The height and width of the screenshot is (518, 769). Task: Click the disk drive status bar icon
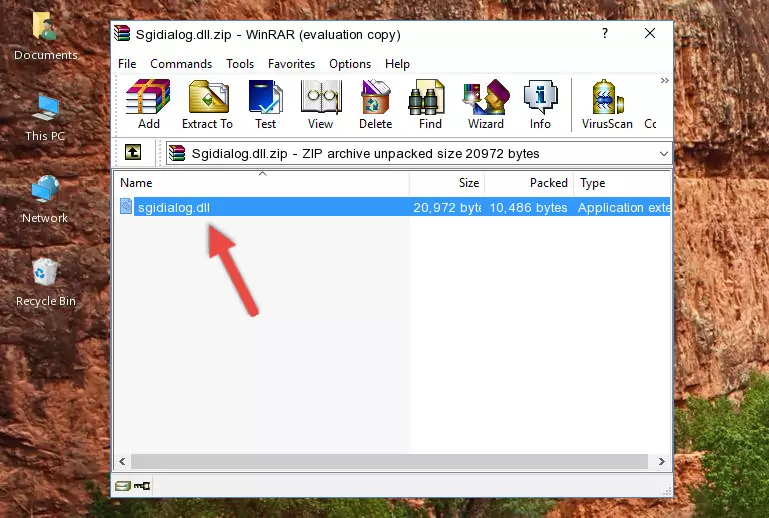tap(123, 486)
